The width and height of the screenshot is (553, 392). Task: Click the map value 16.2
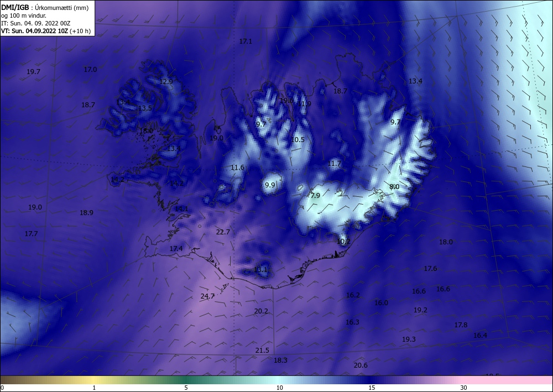[353, 295]
